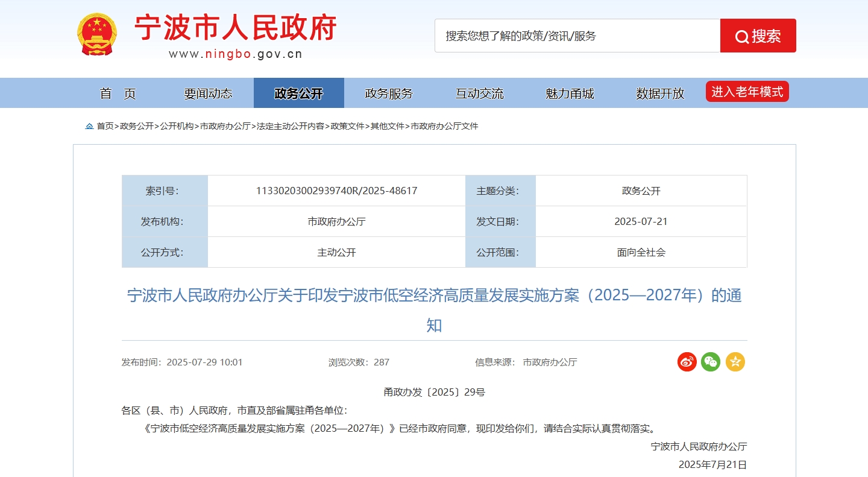This screenshot has width=868, height=477.
Task: Type in the policy search field
Action: pos(577,36)
